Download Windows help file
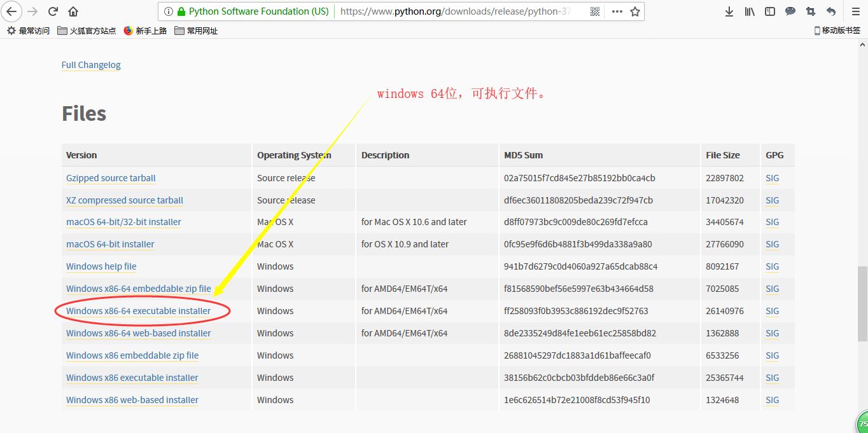Viewport: 868px width, 433px height. coord(101,266)
